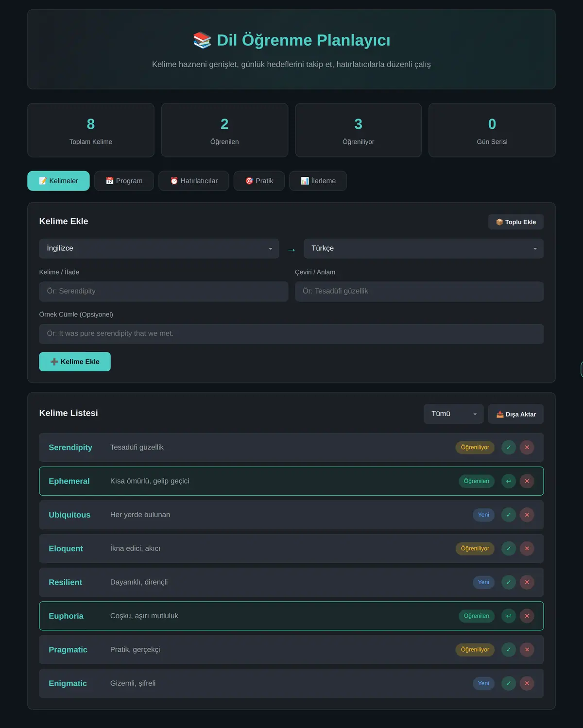
Task: Open the Program tab
Action: [124, 181]
